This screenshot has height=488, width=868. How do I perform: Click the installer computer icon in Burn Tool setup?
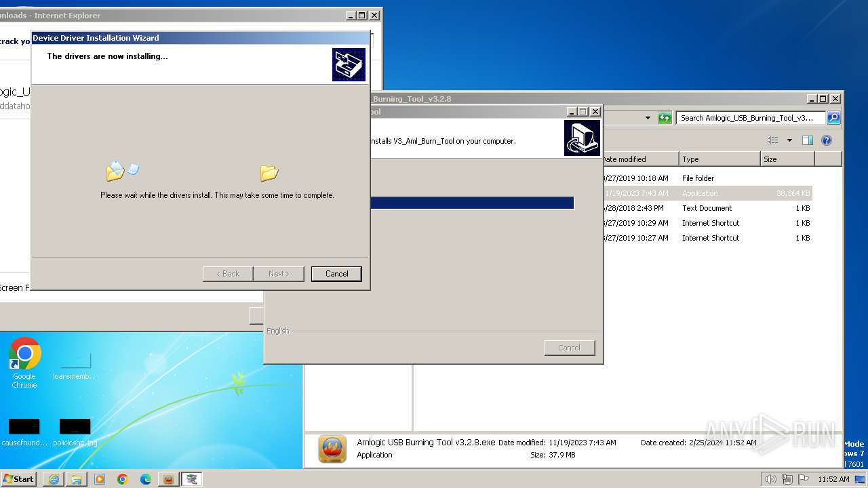(582, 138)
